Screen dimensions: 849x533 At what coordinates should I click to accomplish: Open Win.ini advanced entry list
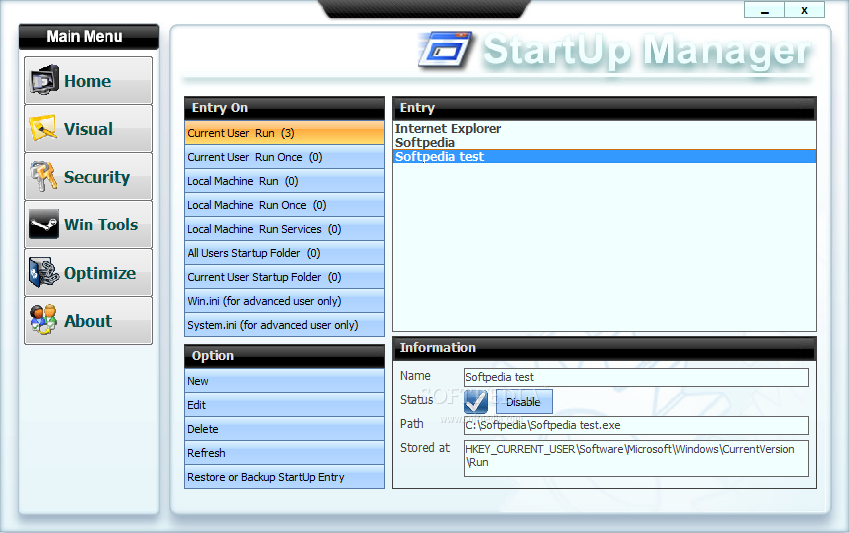coord(284,301)
